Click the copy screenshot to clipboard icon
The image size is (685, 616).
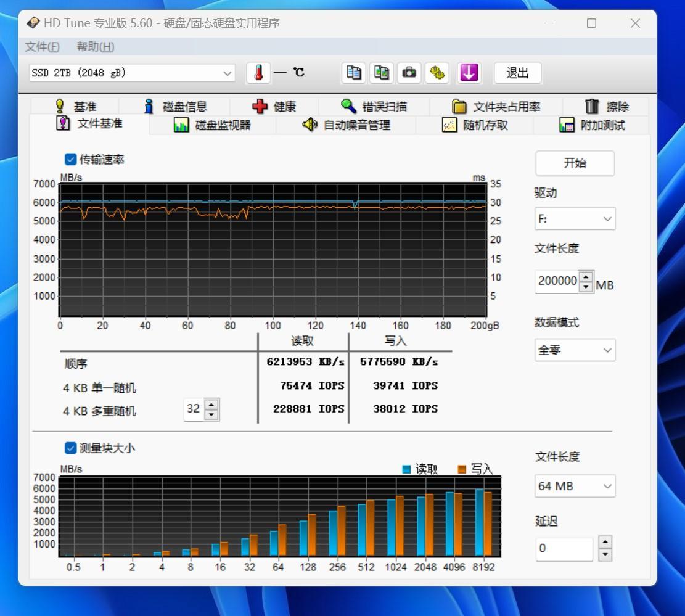pos(382,73)
